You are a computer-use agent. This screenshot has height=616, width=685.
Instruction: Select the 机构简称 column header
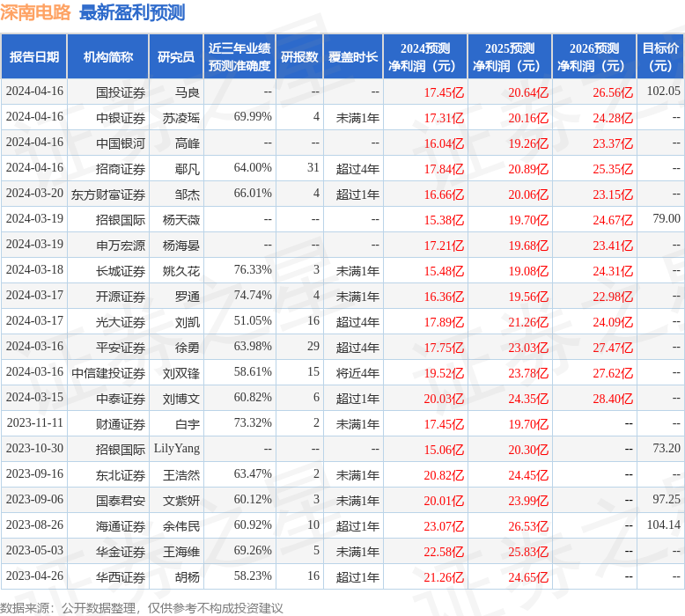click(108, 56)
